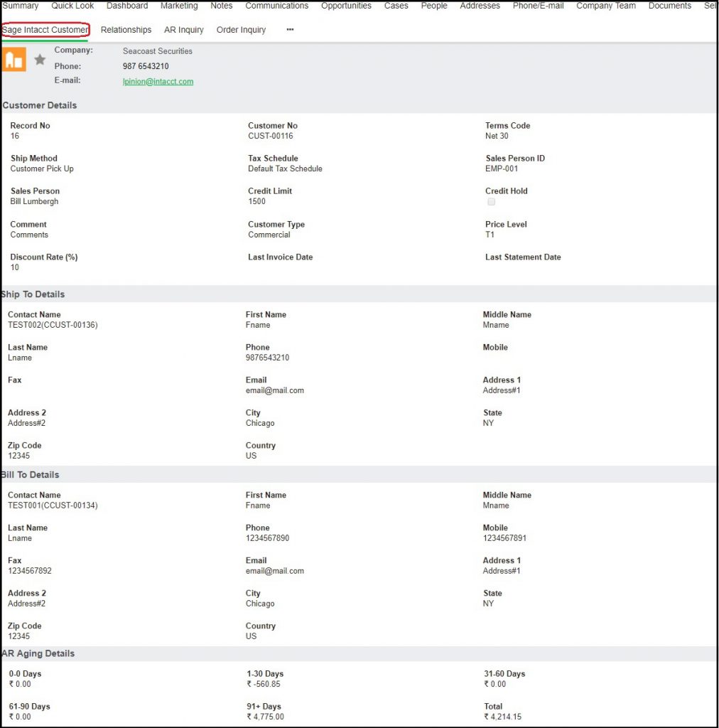Open the Documents tab
Screen dimensions: 719x728
669,6
